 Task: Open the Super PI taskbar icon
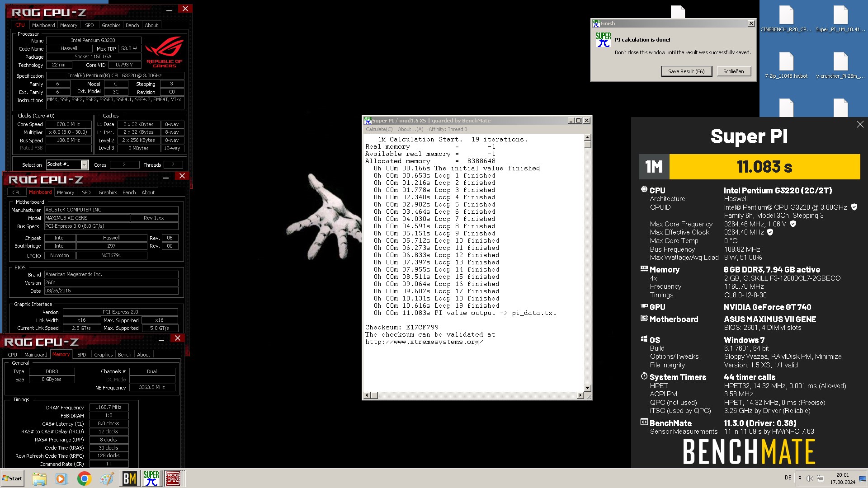[x=151, y=479]
